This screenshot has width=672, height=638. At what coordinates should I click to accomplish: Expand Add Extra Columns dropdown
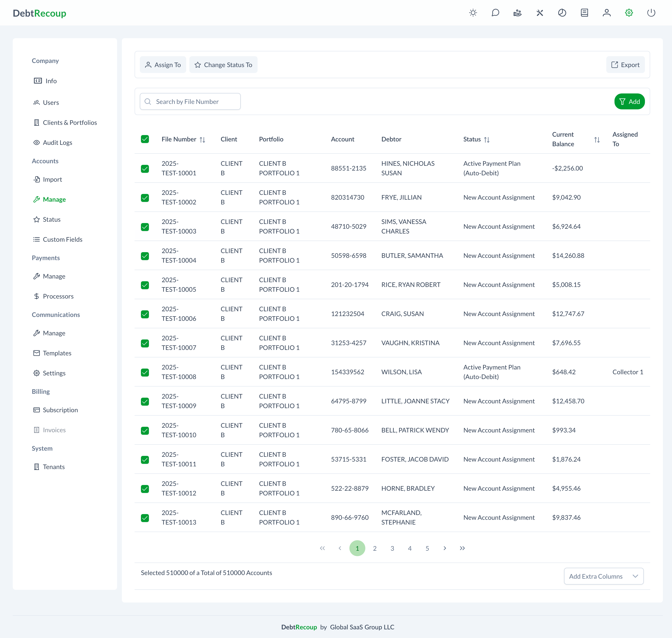tap(603, 576)
